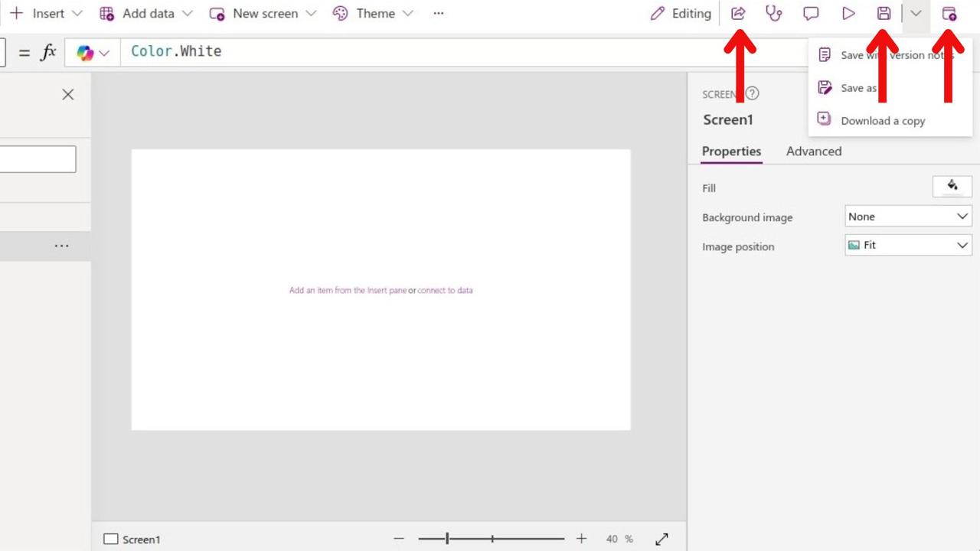
Task: Click the fit to window icon
Action: pos(661,539)
